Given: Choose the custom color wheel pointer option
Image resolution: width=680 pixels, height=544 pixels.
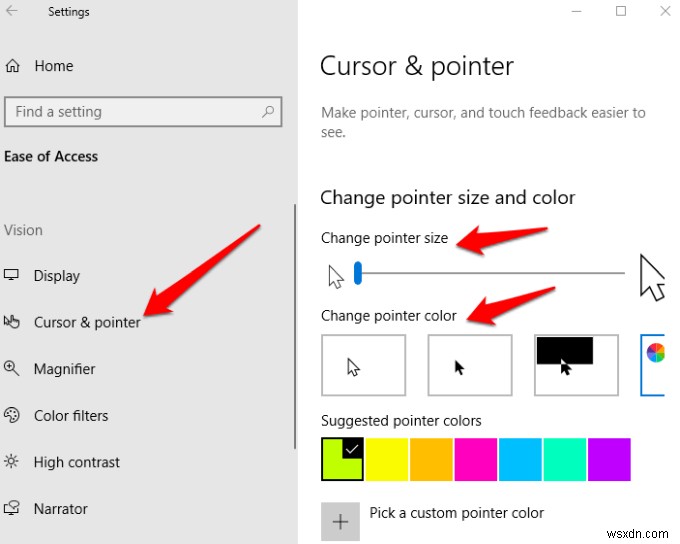Looking at the screenshot, I should tap(653, 365).
